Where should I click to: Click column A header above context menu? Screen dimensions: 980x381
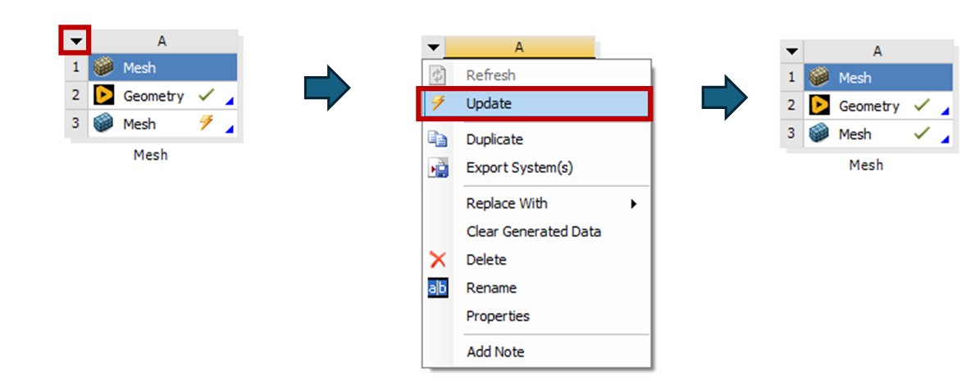[519, 48]
